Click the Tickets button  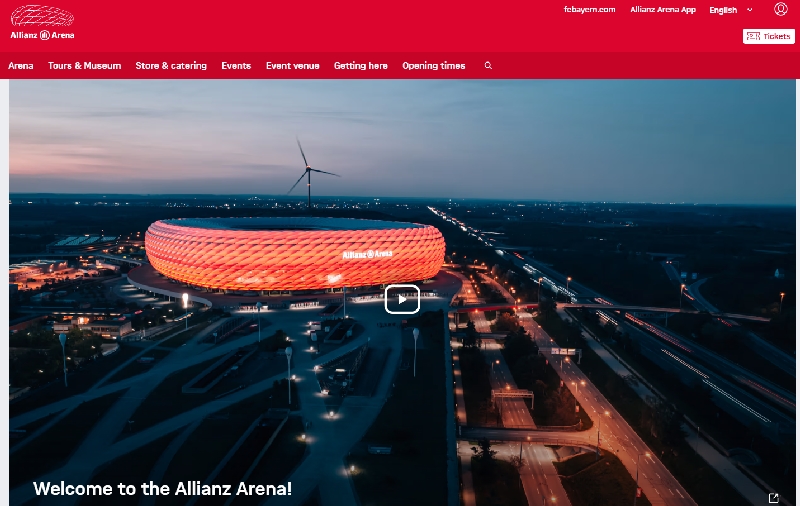coord(768,36)
